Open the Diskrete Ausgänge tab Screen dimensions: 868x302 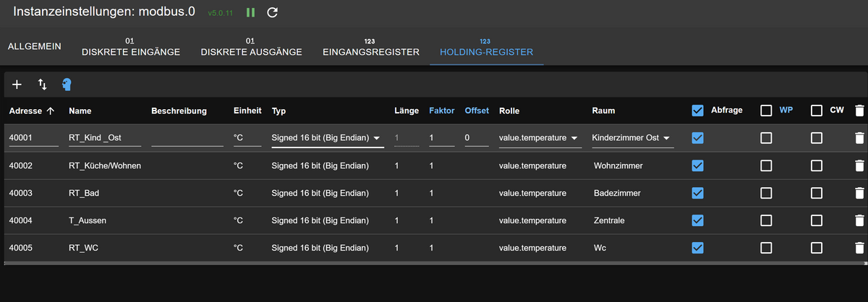coord(251,47)
